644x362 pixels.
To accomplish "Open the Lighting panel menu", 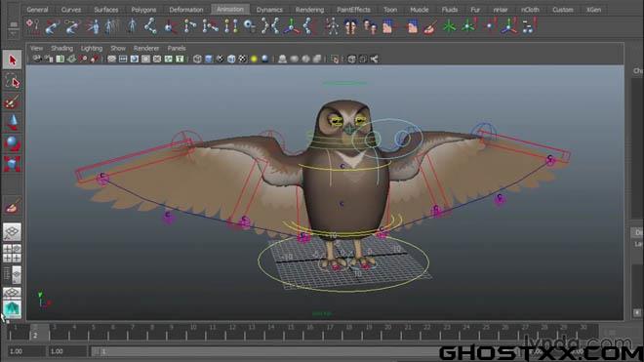I will click(91, 48).
